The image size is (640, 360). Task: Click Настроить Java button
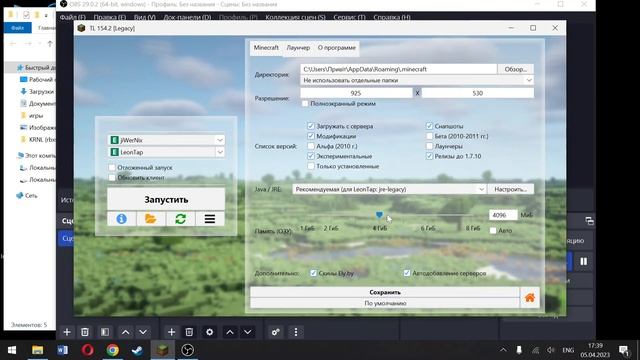(511, 189)
